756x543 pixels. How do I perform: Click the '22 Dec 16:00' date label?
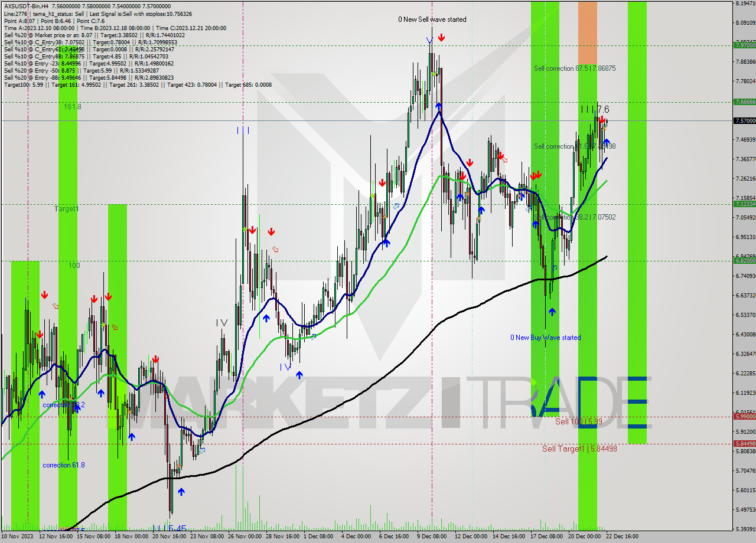[x=622, y=537]
